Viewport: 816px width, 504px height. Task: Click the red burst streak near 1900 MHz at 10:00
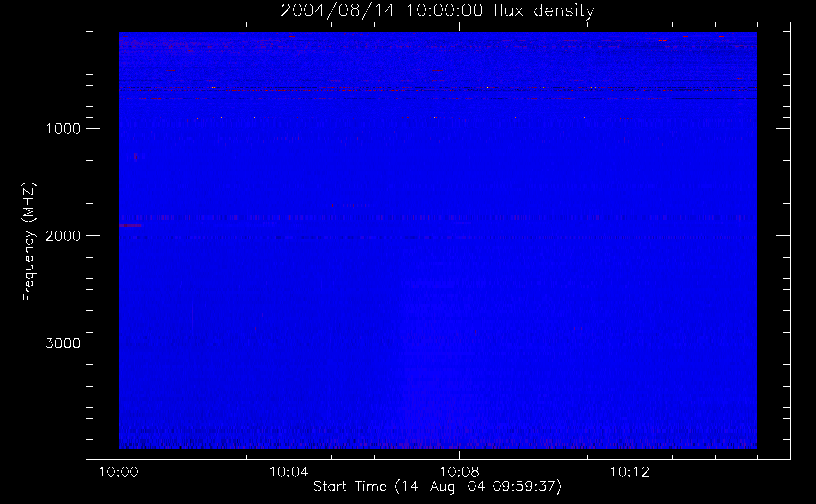point(130,225)
